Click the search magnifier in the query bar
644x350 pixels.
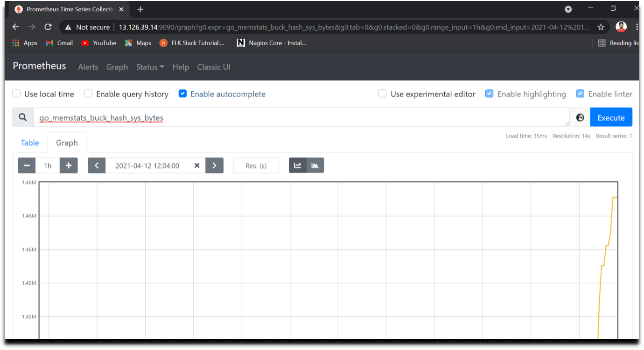pyautogui.click(x=22, y=117)
